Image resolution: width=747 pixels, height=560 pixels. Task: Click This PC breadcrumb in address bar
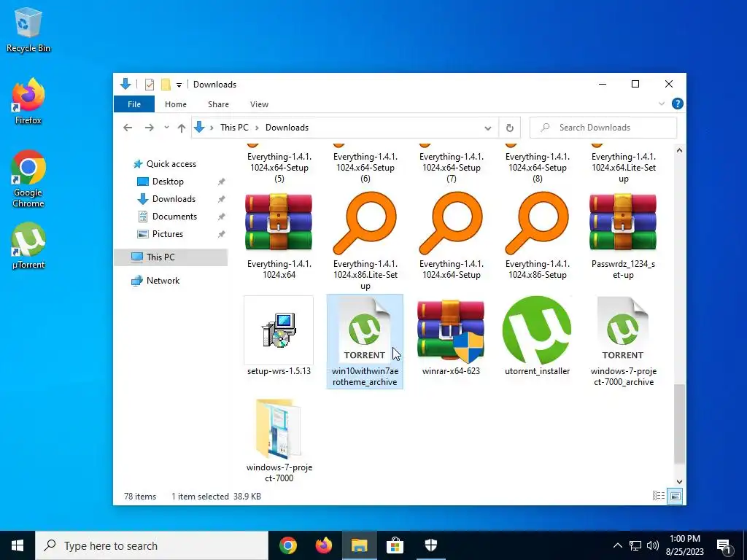tap(234, 128)
